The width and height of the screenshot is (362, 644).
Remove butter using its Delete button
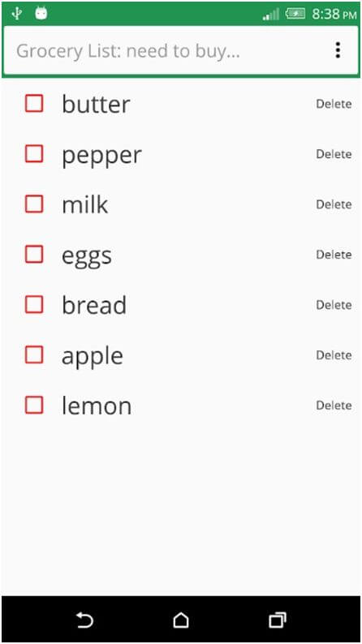[334, 105]
